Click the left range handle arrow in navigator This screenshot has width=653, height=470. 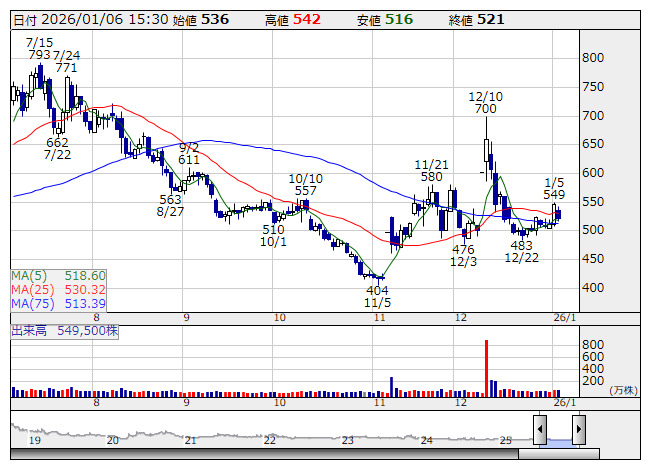coord(539,431)
